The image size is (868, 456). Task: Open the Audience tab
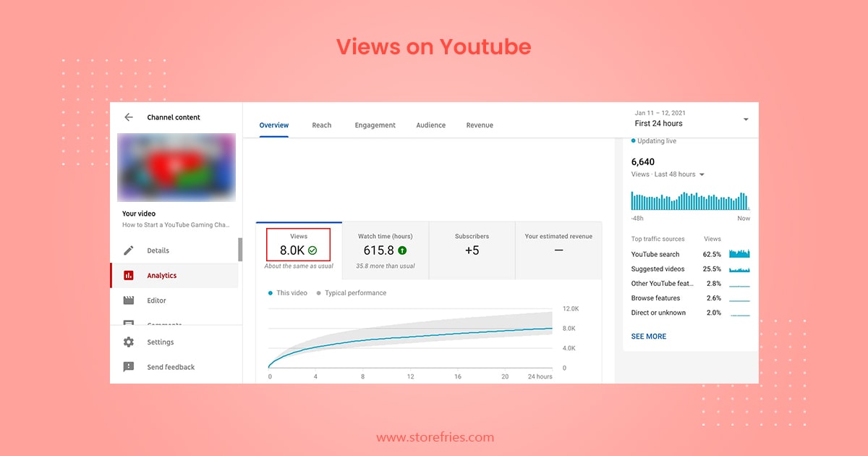click(x=430, y=125)
